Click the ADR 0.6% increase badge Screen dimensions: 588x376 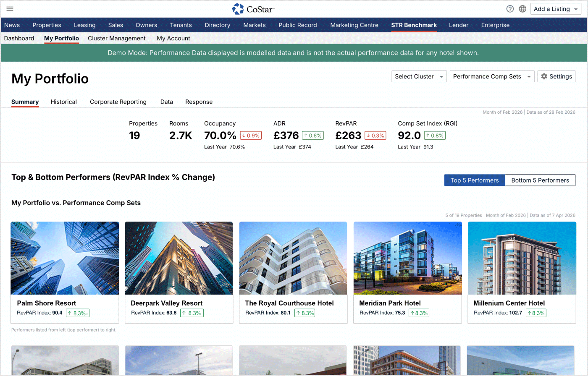coord(312,136)
